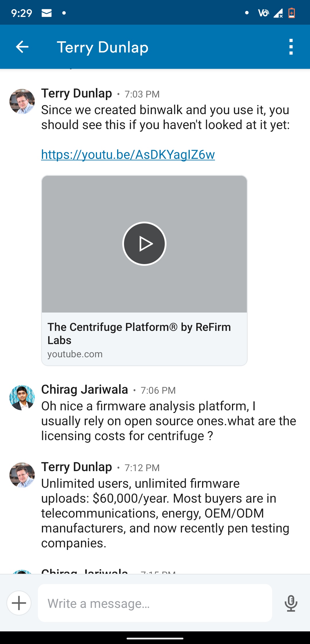Image resolution: width=310 pixels, height=644 pixels.
Task: Tap Terry Dunlap's avatar at 7:03 PM
Action: [x=22, y=102]
